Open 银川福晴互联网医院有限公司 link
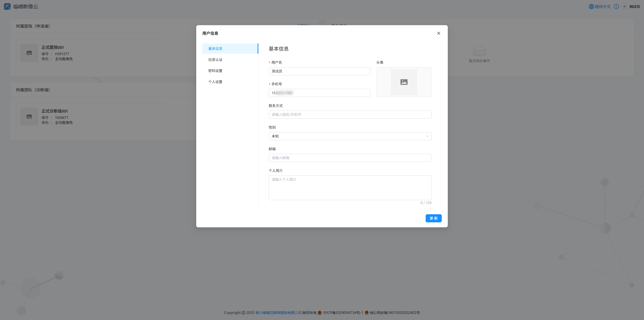This screenshot has width=644, height=320. (x=278, y=312)
